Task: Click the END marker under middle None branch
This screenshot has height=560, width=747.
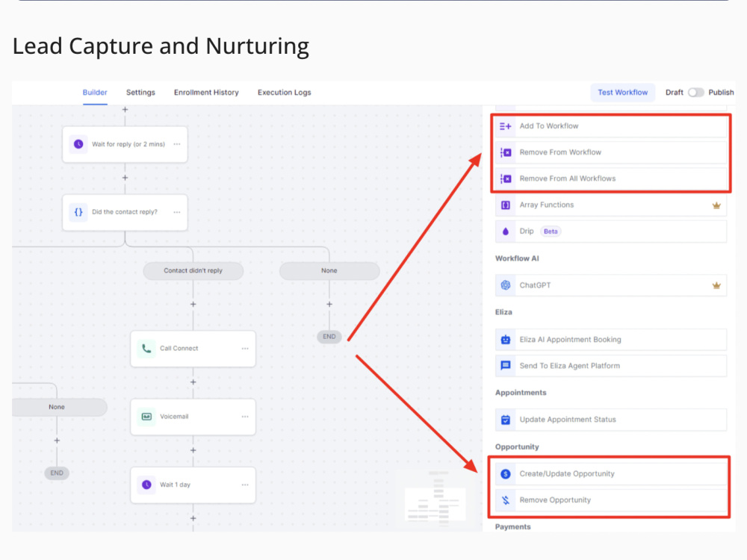Action: [x=329, y=337]
